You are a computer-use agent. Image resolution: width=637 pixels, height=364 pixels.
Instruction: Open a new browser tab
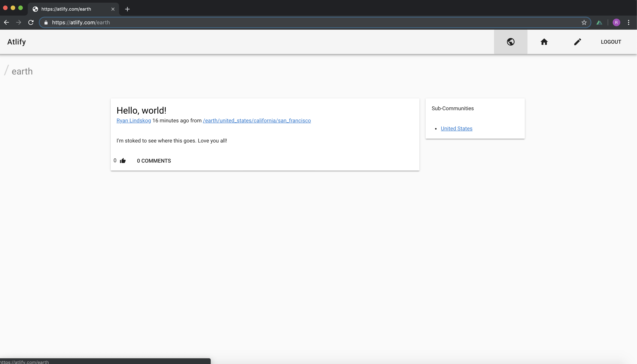point(127,9)
